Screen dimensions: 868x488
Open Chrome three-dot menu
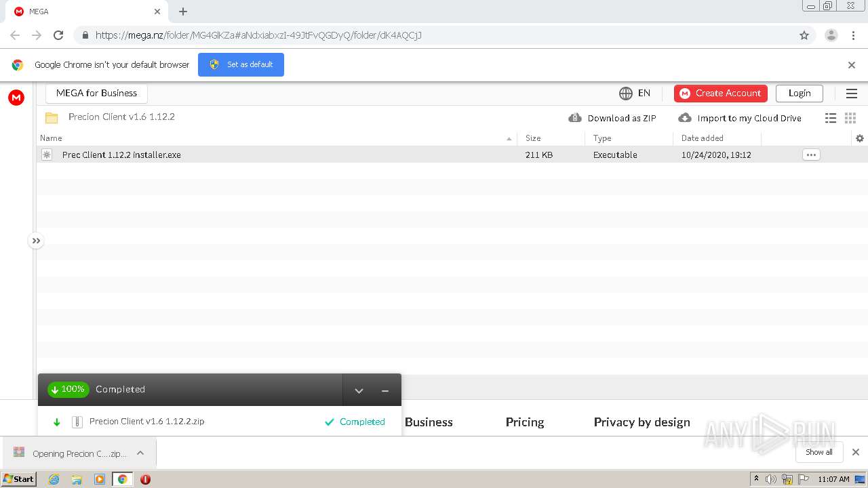pyautogui.click(x=853, y=35)
